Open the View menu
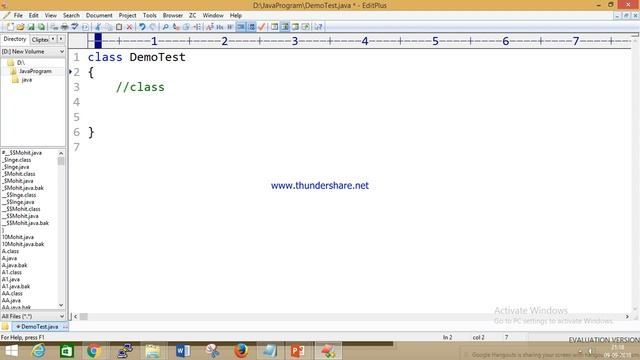The width and height of the screenshot is (640, 360). point(51,16)
